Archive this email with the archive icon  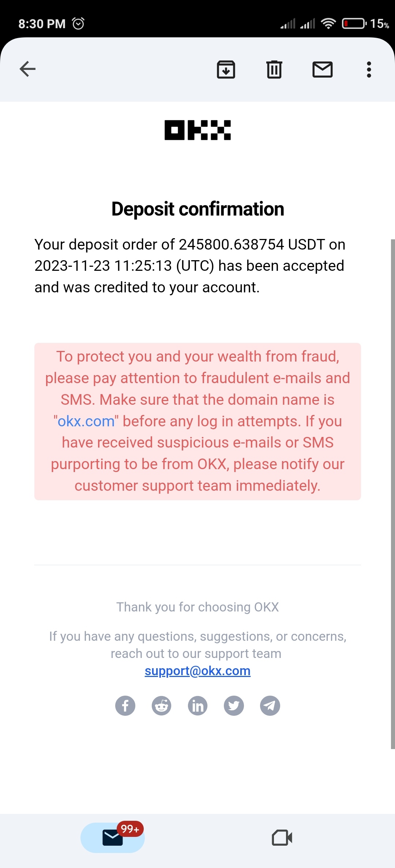coord(226,69)
